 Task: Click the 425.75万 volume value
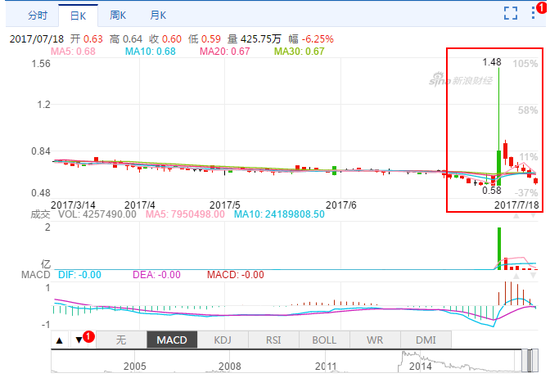coord(261,39)
